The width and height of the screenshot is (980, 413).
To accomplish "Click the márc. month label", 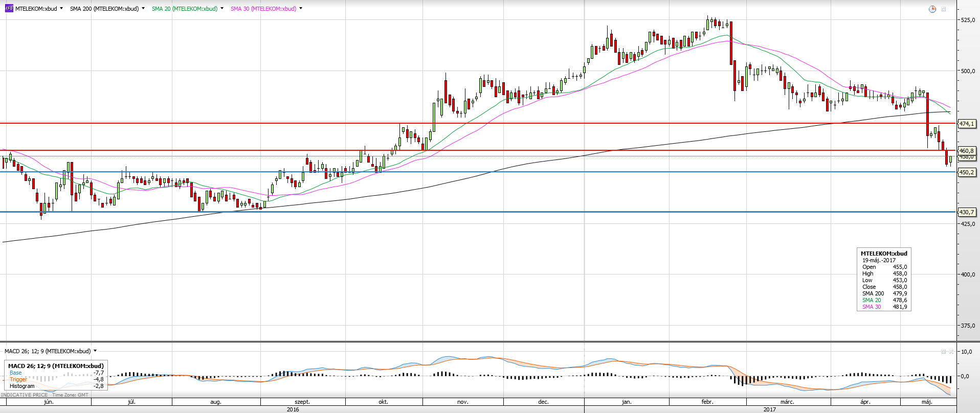I will point(787,402).
